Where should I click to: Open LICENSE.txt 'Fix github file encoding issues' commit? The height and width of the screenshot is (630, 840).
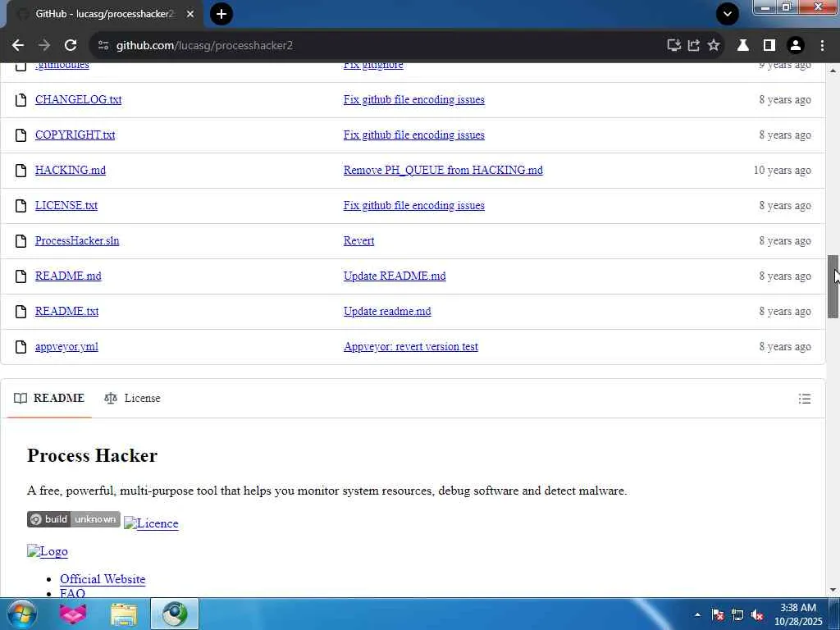coord(414,206)
